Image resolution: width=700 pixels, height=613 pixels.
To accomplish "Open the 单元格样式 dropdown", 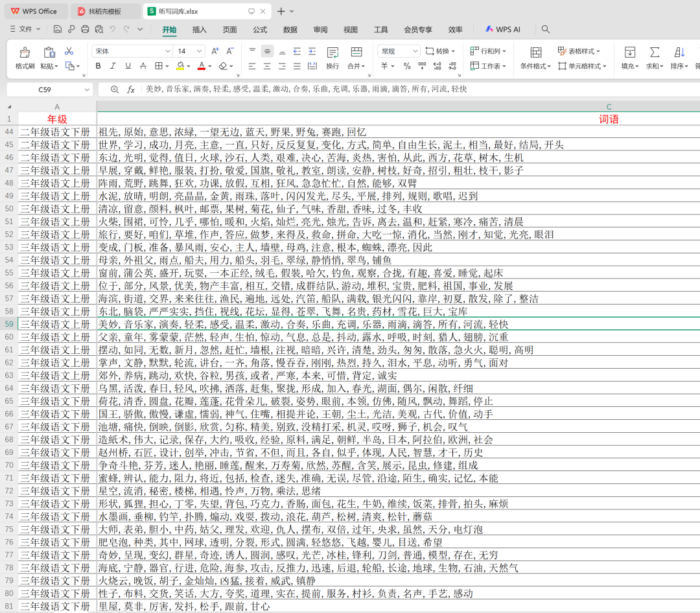I will (x=582, y=66).
